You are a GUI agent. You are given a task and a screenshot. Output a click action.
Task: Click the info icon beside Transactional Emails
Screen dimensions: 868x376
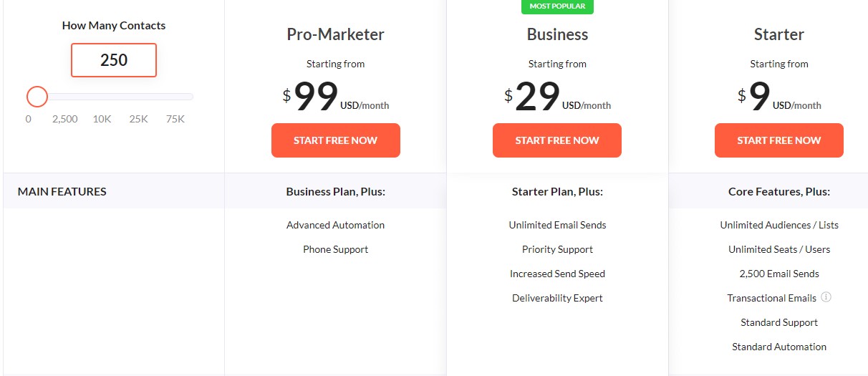(826, 297)
